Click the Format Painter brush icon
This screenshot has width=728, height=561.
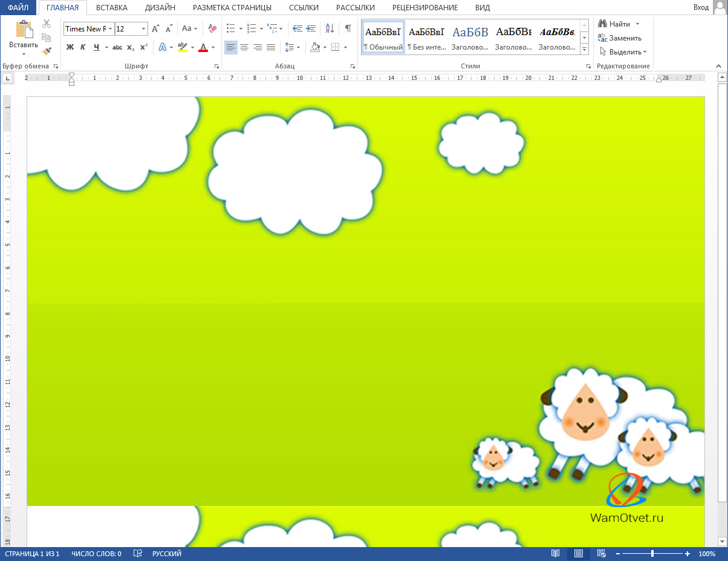[x=47, y=51]
